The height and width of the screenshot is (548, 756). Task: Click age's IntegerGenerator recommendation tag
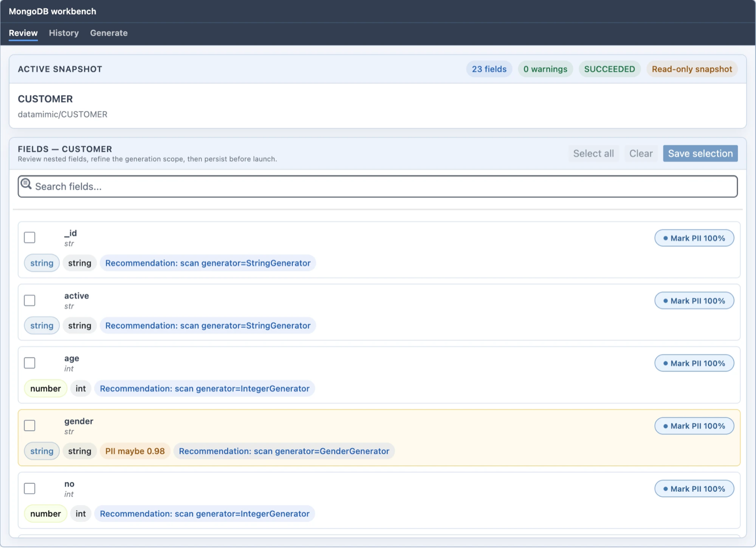205,389
